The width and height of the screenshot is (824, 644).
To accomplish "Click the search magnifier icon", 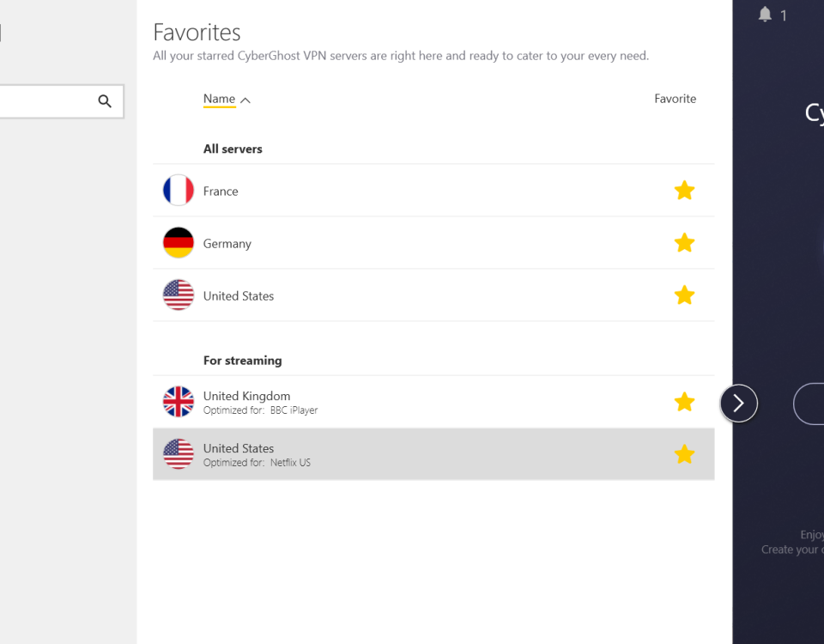I will 105,100.
